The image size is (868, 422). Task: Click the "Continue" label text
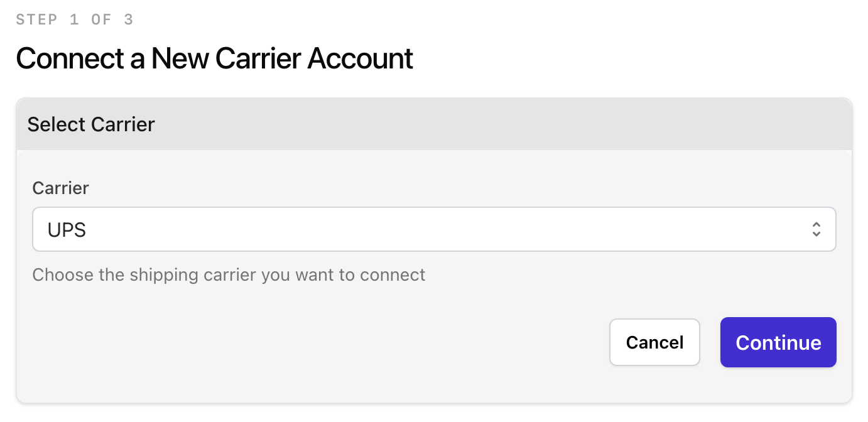click(778, 343)
